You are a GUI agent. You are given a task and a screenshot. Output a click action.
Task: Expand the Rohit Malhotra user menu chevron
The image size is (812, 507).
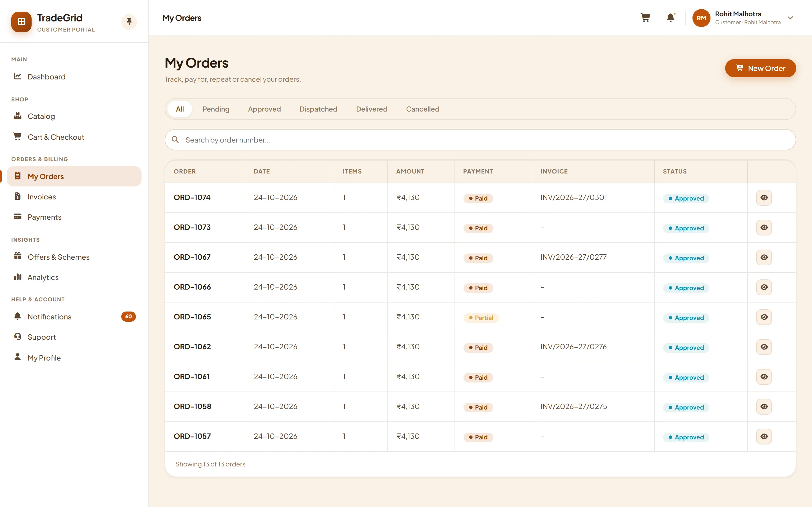click(790, 18)
